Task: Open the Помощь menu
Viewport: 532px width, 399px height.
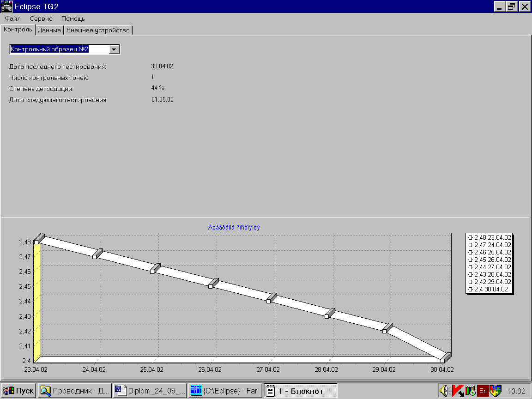Action: click(73, 18)
